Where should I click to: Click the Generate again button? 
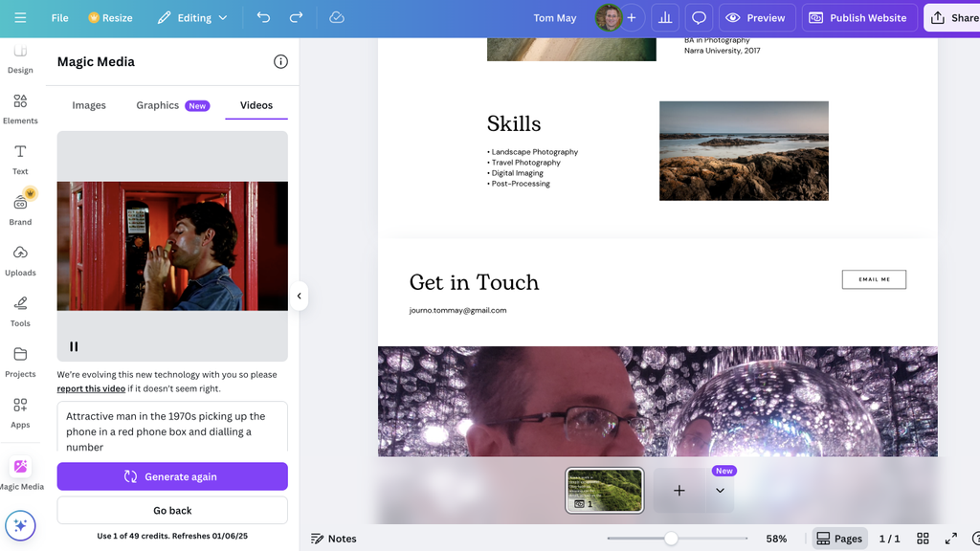172,476
